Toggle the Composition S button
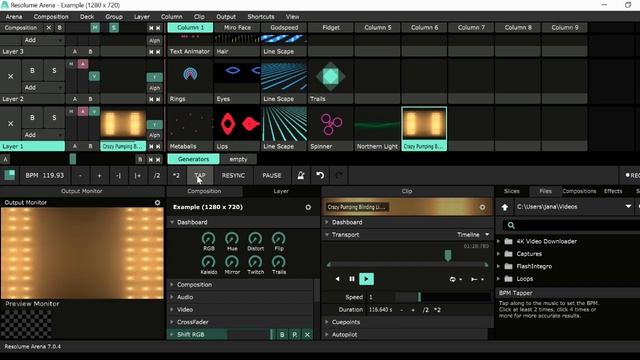 114,28
